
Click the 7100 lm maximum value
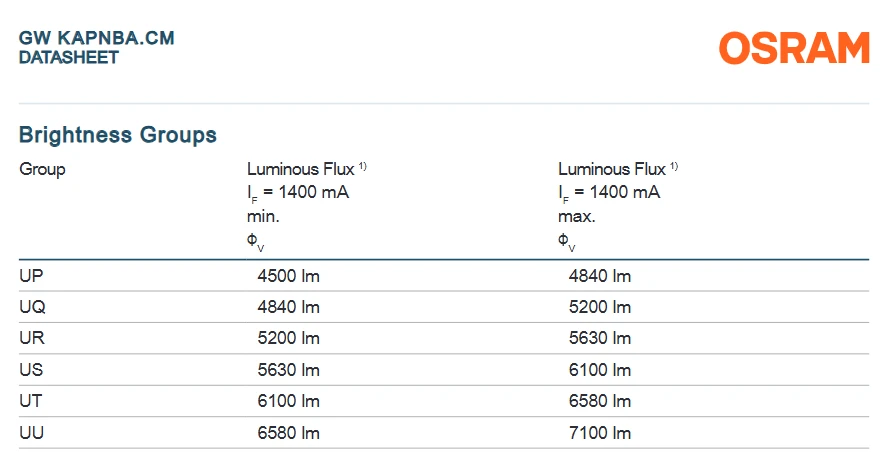[600, 433]
